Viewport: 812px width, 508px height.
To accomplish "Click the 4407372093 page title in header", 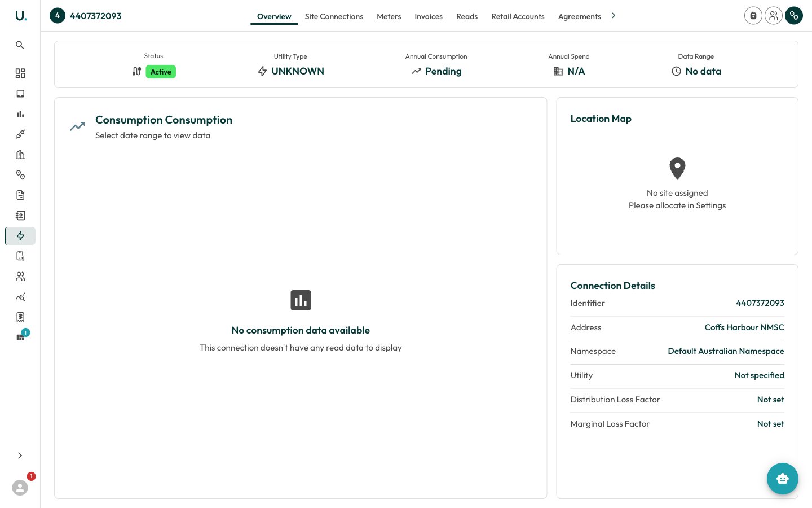I will point(96,16).
